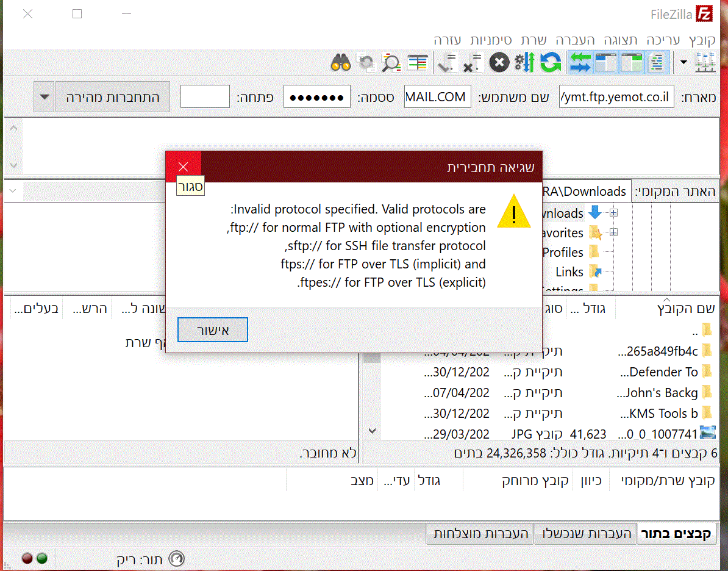Expand the Downloads folder tree node
The height and width of the screenshot is (571, 728).
pos(613,213)
